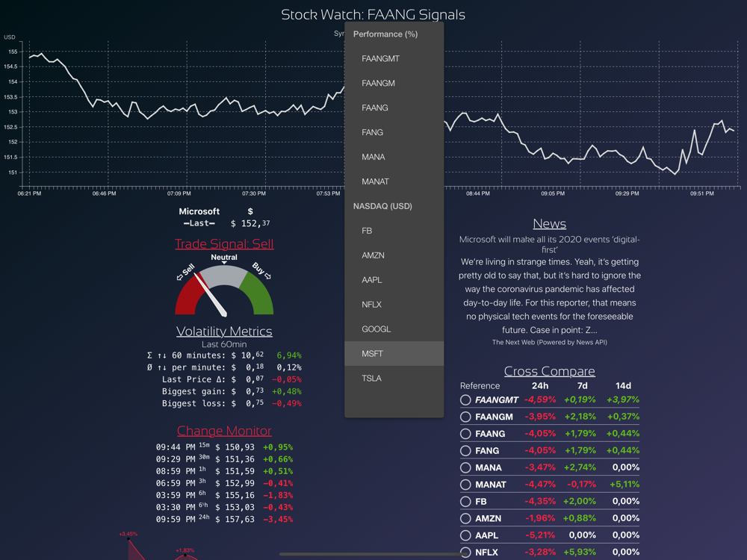Click the MANAT 14d value +5,11%
The width and height of the screenshot is (747, 560).
click(x=624, y=485)
